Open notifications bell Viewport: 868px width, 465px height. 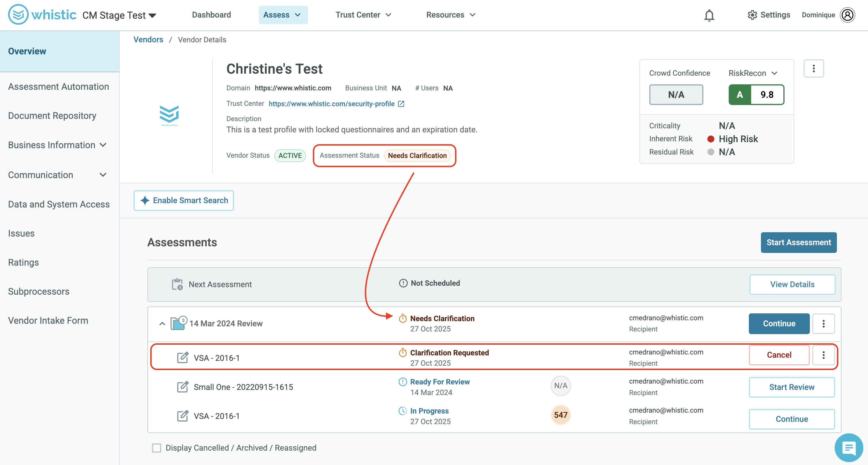pos(709,15)
